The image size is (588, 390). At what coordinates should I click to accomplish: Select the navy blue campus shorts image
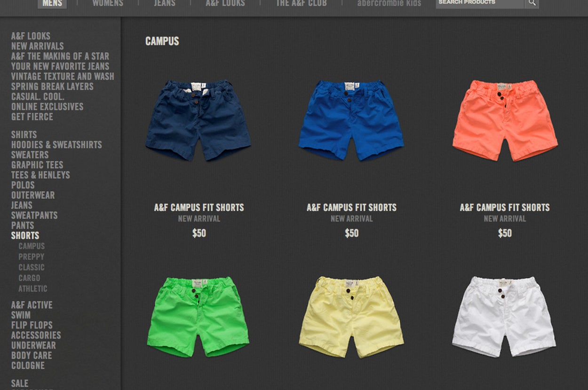point(198,120)
